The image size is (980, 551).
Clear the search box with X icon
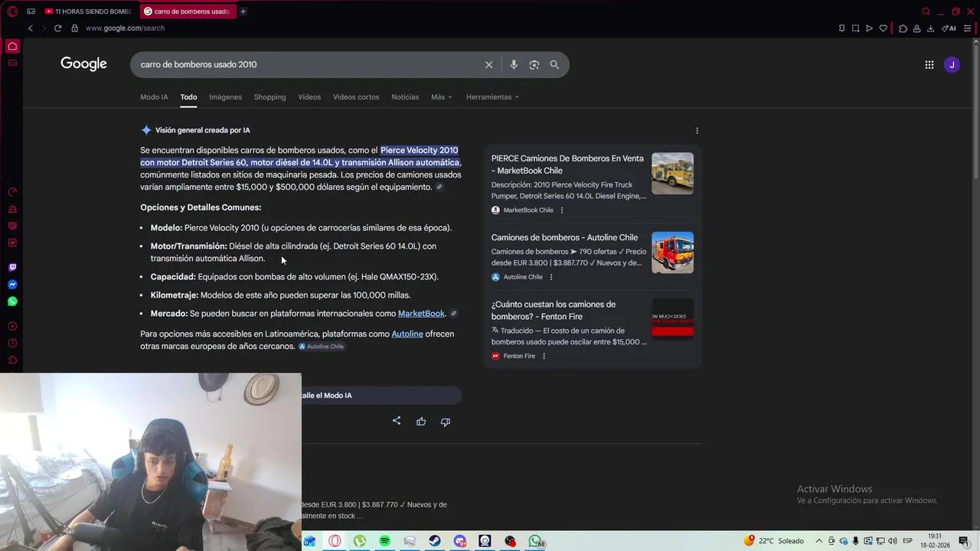[488, 64]
